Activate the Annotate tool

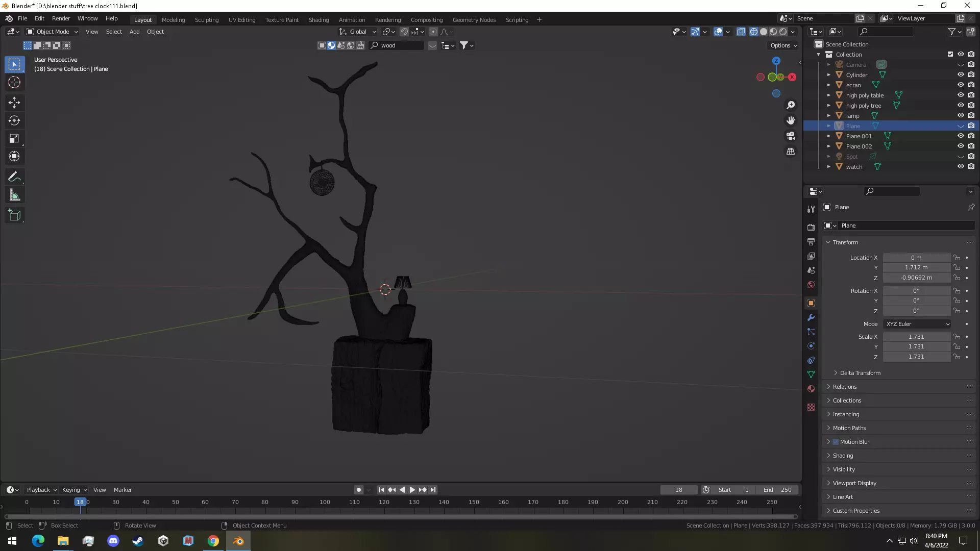(14, 177)
